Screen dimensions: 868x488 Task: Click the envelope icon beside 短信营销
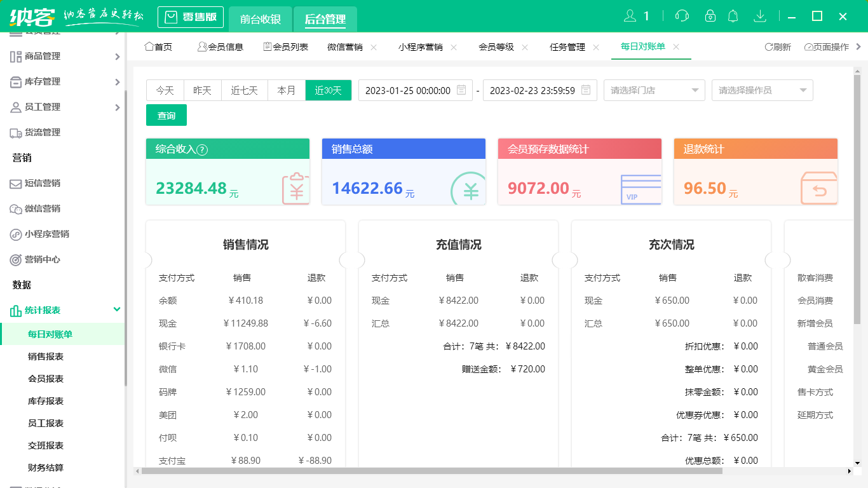pos(15,183)
